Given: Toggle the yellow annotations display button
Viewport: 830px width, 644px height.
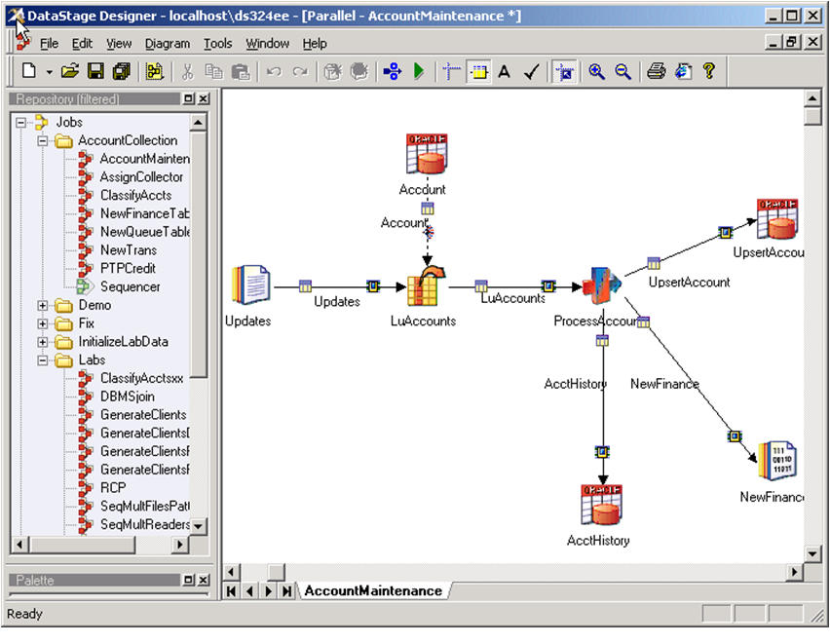Looking at the screenshot, I should coord(477,71).
